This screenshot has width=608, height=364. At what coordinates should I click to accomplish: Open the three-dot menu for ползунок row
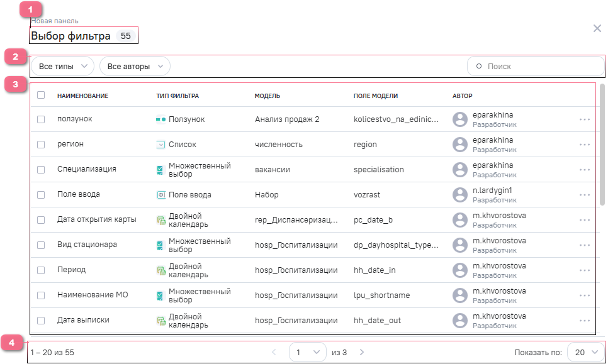click(585, 119)
